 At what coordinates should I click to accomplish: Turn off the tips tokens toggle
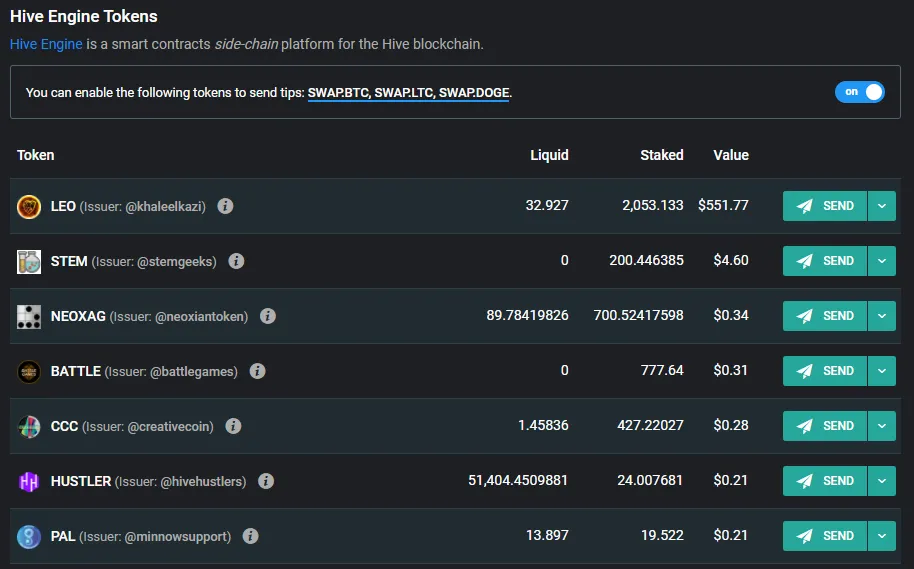860,92
